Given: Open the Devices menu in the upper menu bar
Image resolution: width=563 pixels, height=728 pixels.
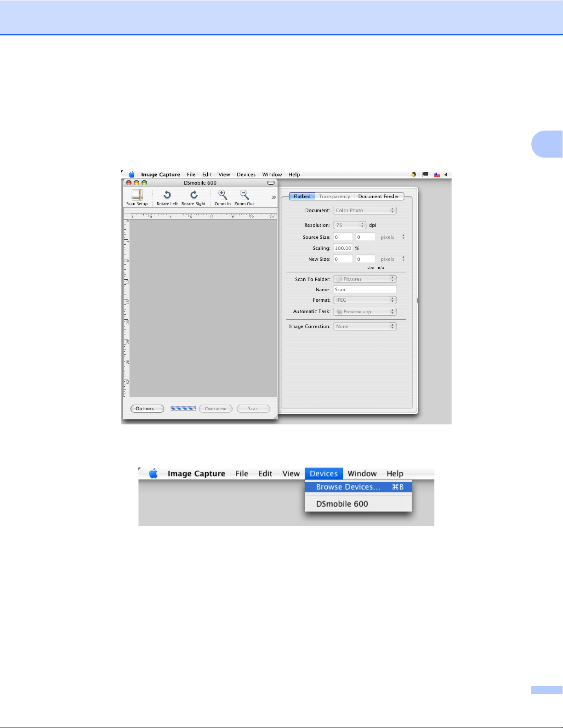Looking at the screenshot, I should [x=246, y=175].
